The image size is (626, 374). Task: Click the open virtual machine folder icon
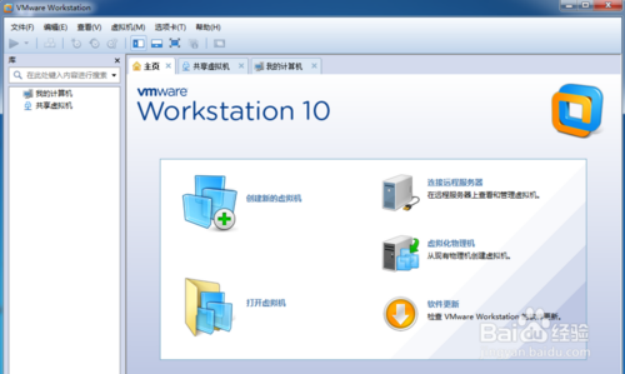click(209, 307)
